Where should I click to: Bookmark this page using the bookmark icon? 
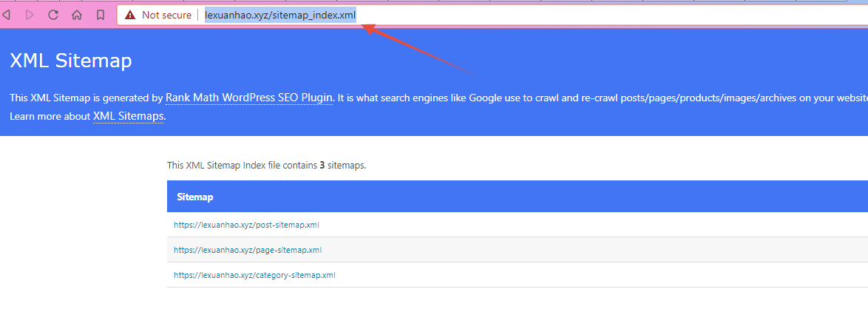(x=101, y=15)
